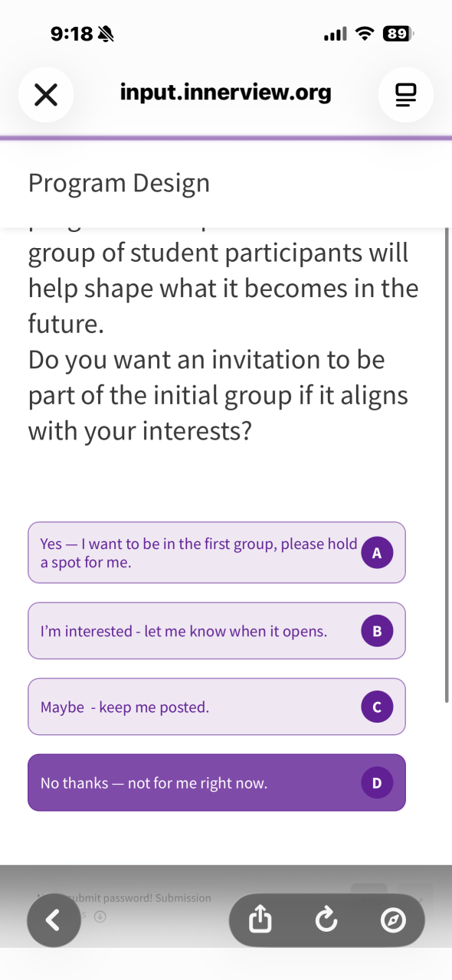This screenshot has height=980, width=452.
Task: Tap the circled B badge
Action: pyautogui.click(x=377, y=631)
